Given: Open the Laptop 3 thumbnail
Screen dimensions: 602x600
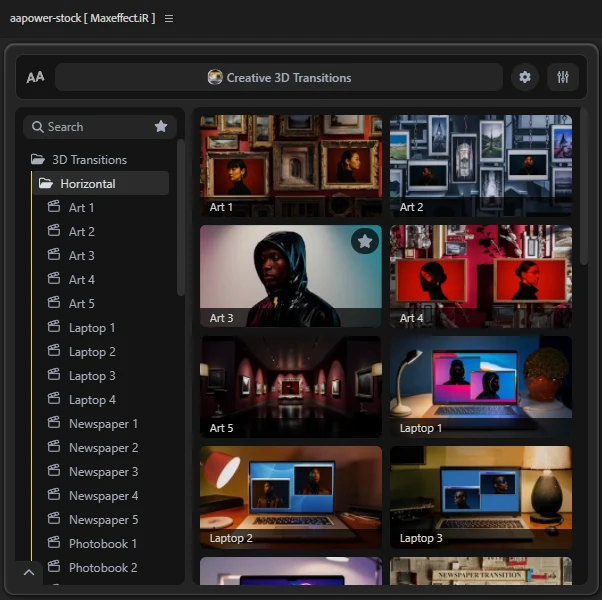Looking at the screenshot, I should tap(481, 497).
